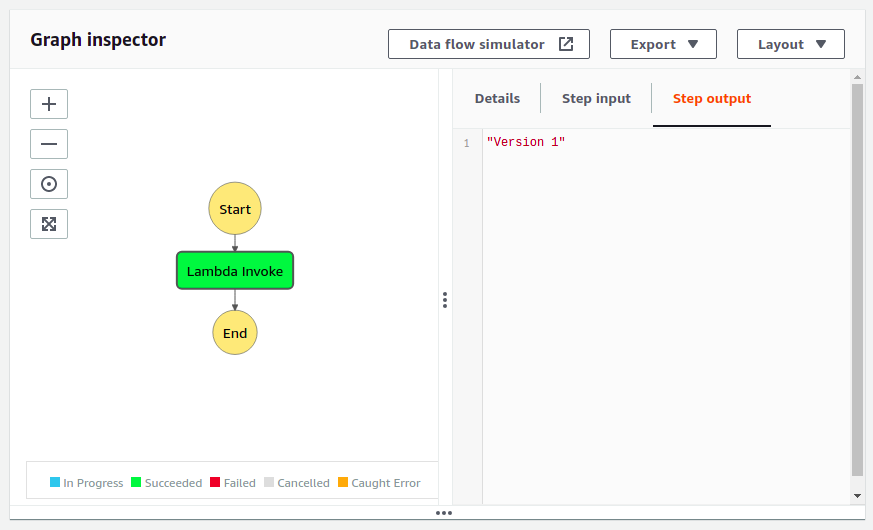Click the vertical scrollbar thumb
The width and height of the screenshot is (873, 530).
[857, 280]
